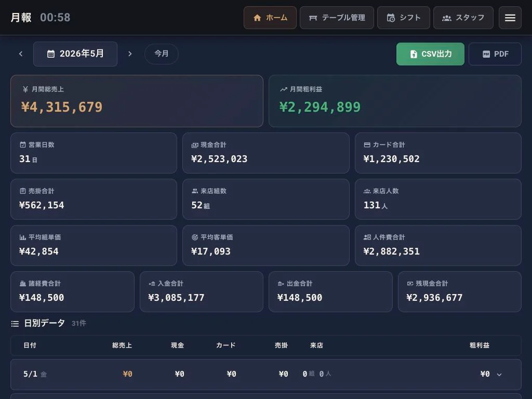Go to next month chevron

pyautogui.click(x=129, y=54)
